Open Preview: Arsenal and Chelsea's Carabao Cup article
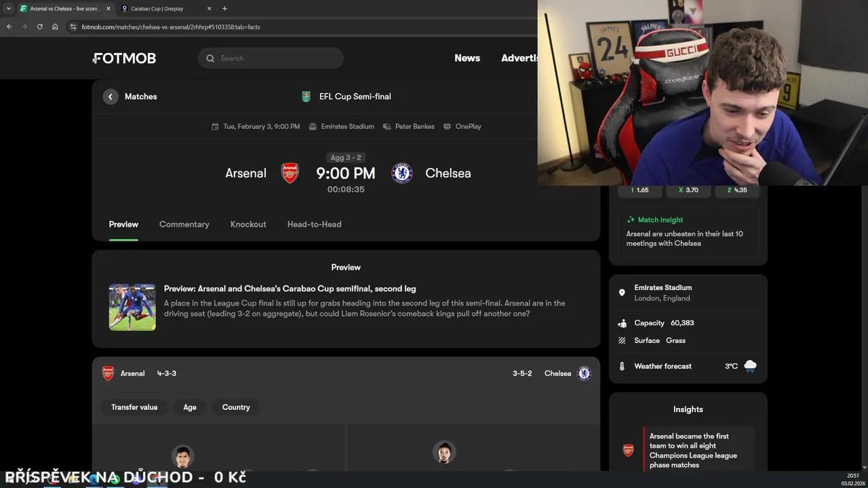 click(290, 289)
